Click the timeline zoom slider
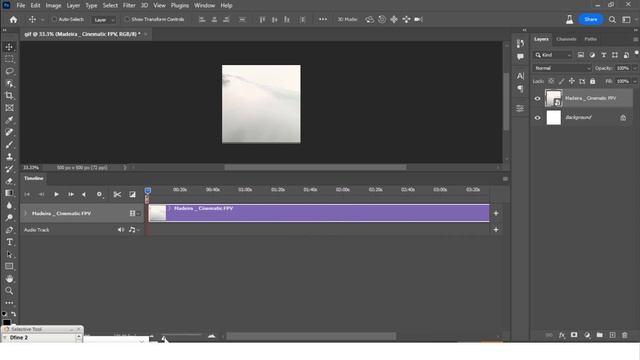Screen dimensions: 640x360 (182, 336)
